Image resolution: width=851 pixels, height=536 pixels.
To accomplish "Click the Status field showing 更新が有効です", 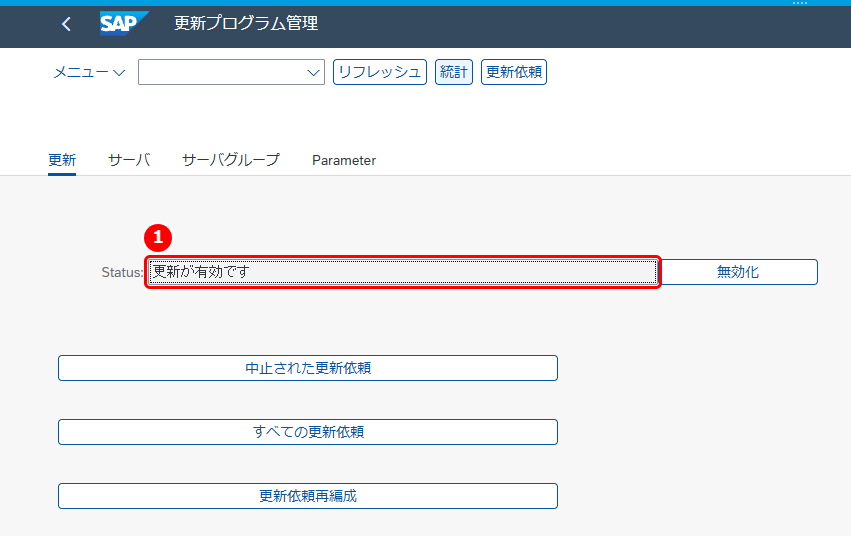I will click(403, 272).
